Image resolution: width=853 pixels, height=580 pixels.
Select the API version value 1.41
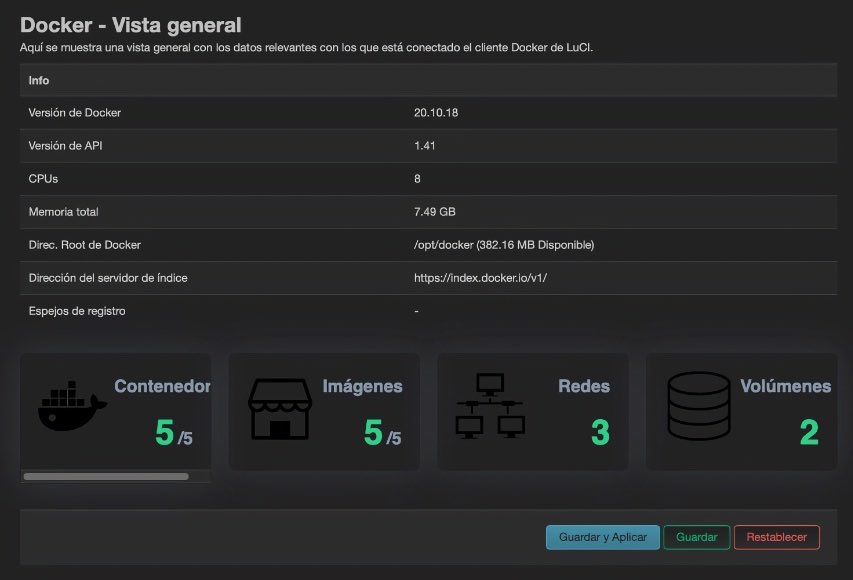(424, 146)
